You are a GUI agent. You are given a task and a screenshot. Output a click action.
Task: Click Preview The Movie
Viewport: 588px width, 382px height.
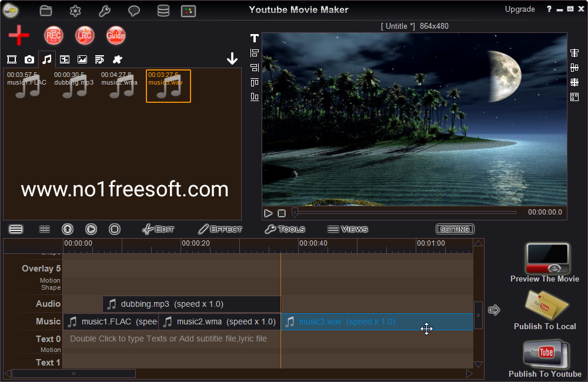tap(544, 263)
